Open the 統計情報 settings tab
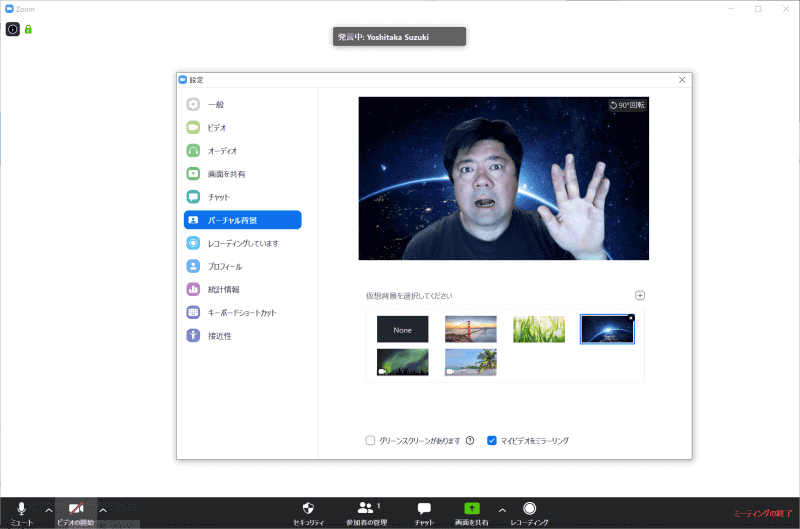Image resolution: width=800 pixels, height=529 pixels. tap(242, 289)
